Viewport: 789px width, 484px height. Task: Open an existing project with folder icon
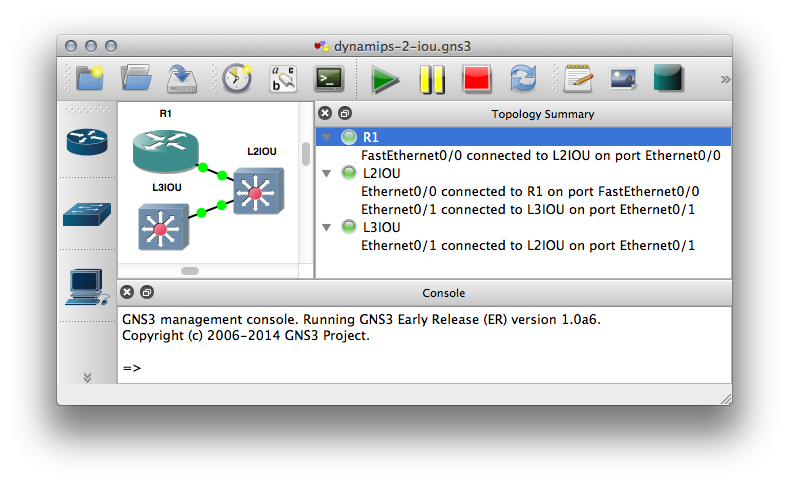point(136,78)
